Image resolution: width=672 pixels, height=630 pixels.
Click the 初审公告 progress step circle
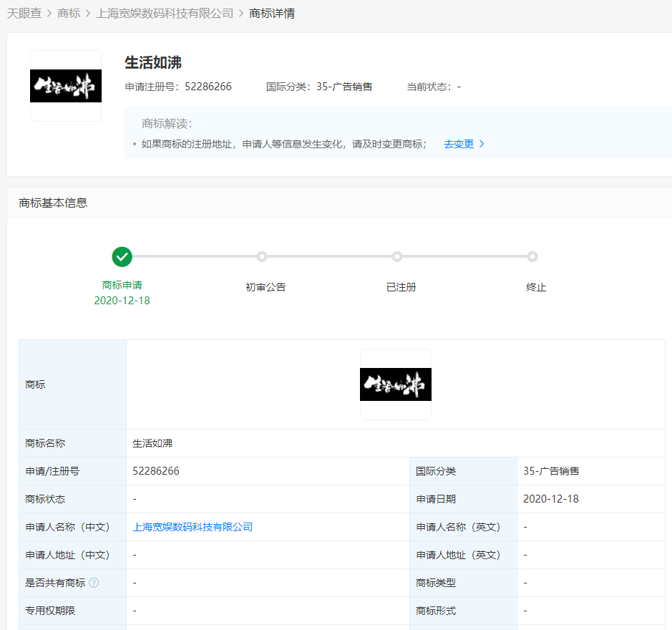pyautogui.click(x=262, y=256)
